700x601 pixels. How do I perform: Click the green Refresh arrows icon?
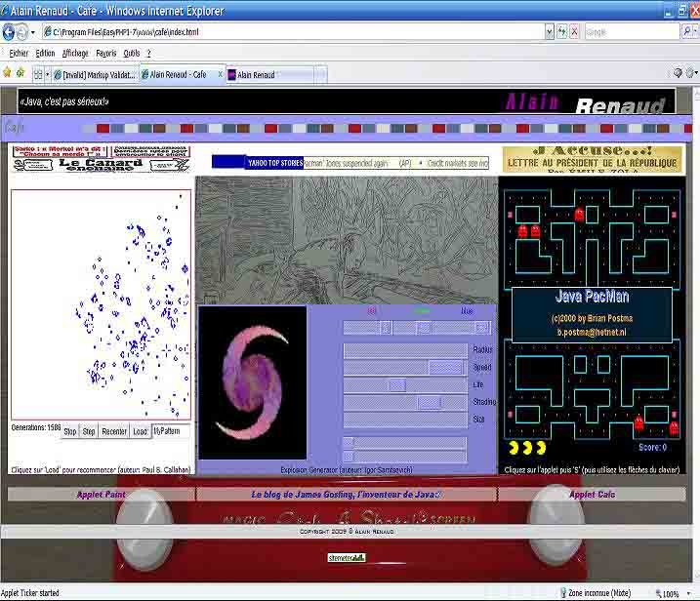point(561,31)
